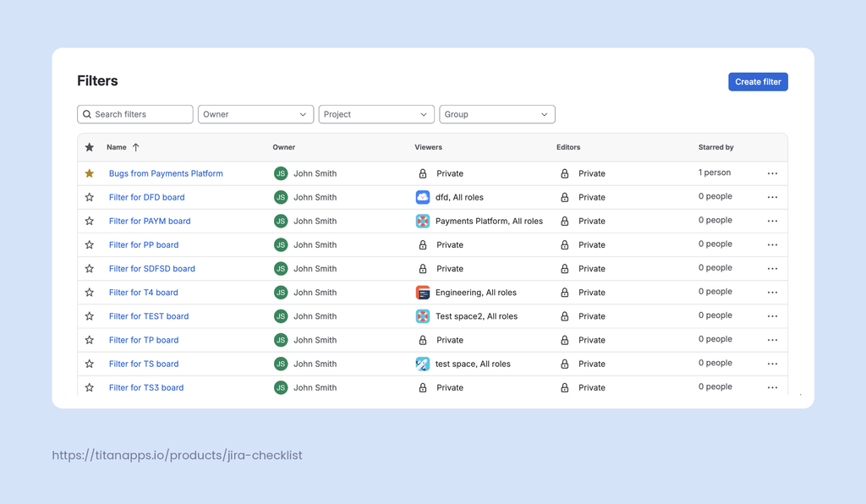This screenshot has height=504, width=866.
Task: Open more actions for Filter for TEST board
Action: (x=772, y=315)
